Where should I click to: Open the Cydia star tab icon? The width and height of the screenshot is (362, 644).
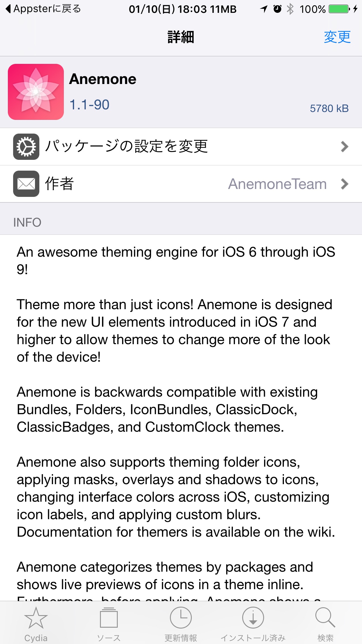click(x=36, y=618)
